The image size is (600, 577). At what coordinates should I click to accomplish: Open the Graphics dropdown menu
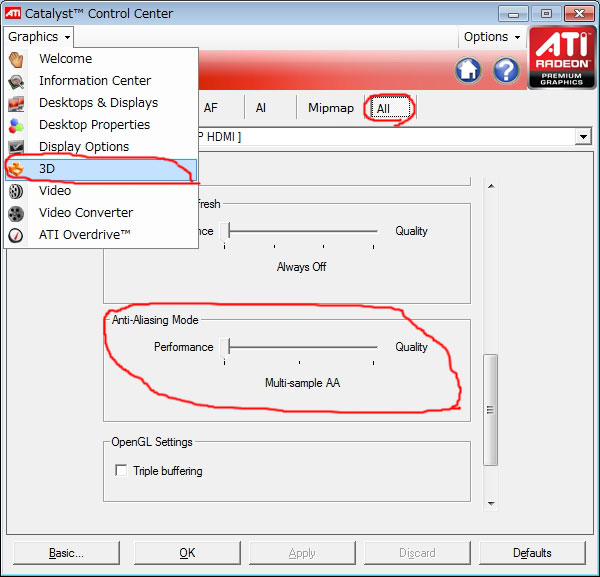click(39, 37)
